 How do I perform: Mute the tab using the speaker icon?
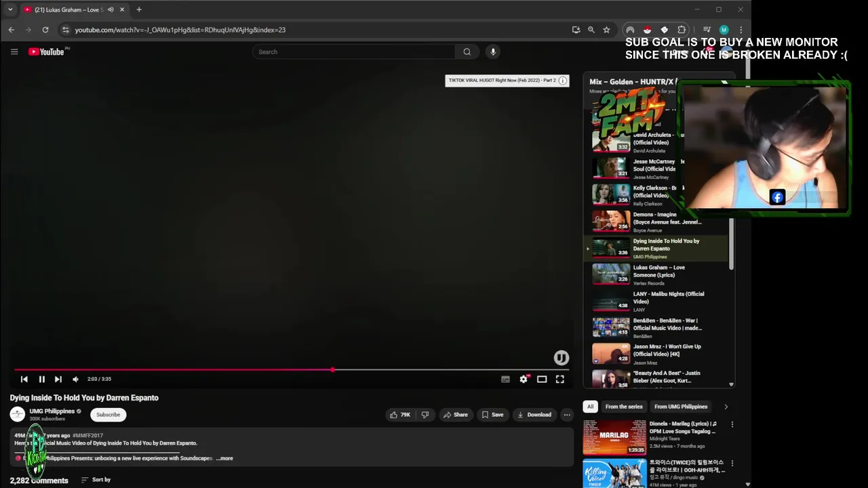coord(111,9)
